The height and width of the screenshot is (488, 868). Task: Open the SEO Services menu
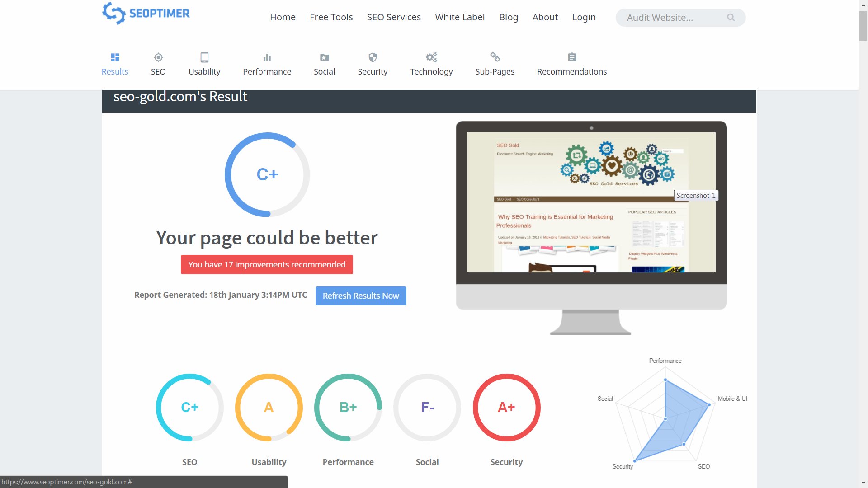point(393,17)
